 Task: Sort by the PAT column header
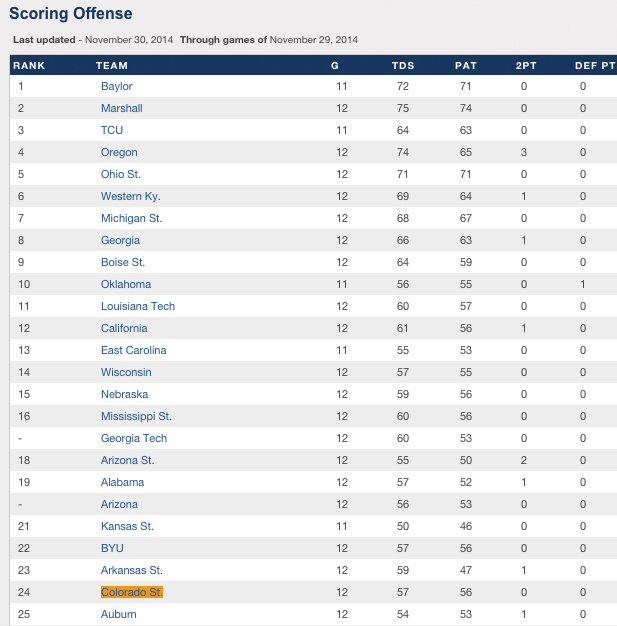pos(466,65)
